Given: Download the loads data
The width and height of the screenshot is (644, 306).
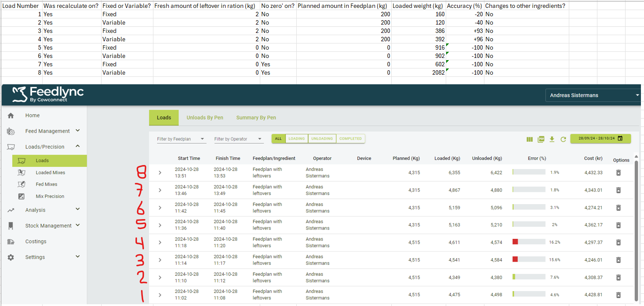Looking at the screenshot, I should click(552, 139).
